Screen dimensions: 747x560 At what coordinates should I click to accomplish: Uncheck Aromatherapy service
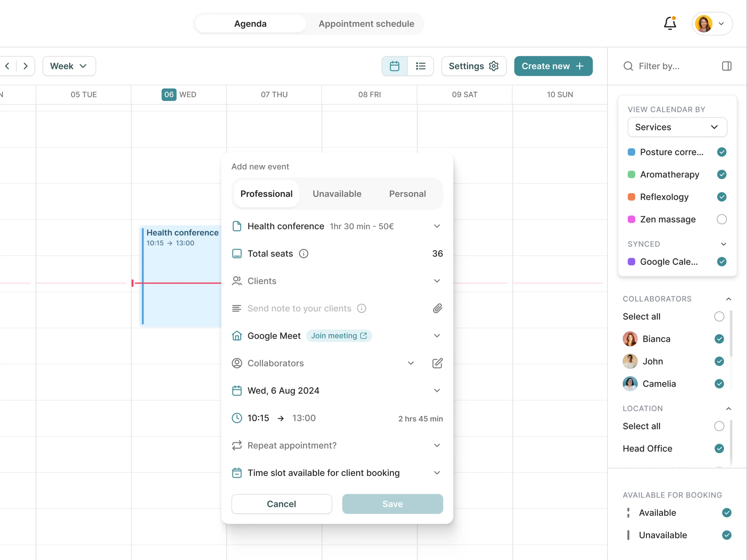coord(722,174)
